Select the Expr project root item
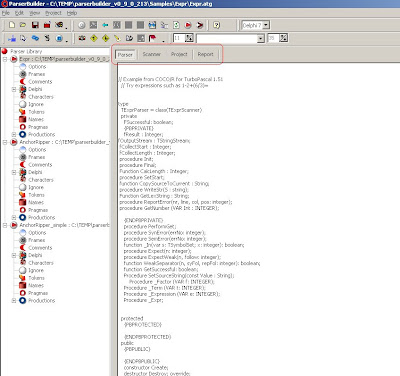Image resolution: width=400 pixels, height=376 pixels. tap(64, 59)
